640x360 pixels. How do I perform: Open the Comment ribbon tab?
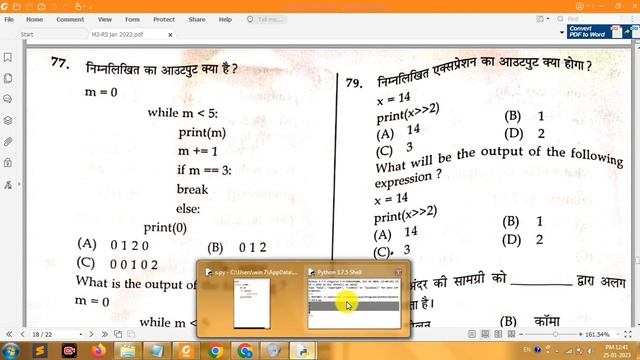pos(70,19)
